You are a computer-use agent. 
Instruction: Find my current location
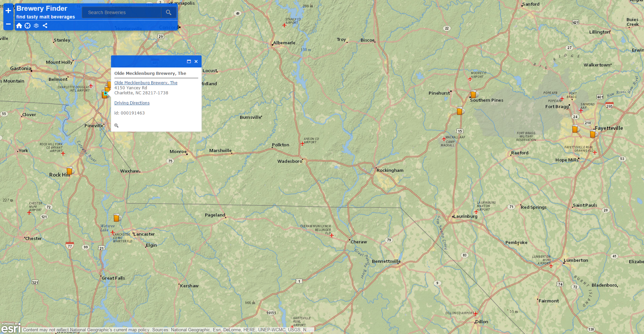coord(28,26)
